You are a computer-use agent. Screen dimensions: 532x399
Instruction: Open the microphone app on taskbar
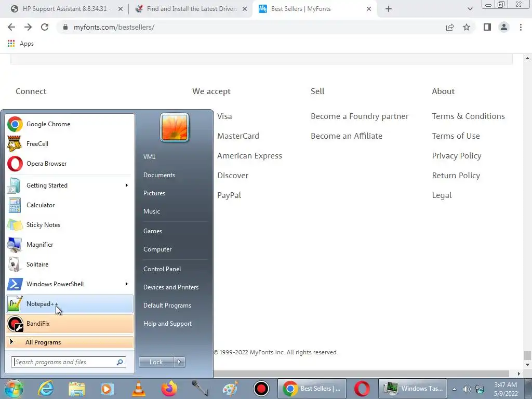click(200, 389)
